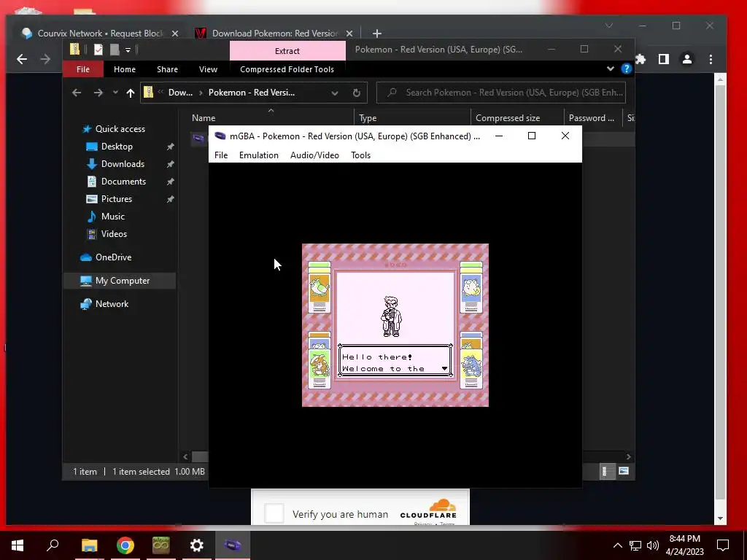The width and height of the screenshot is (747, 560).
Task: Click Properties quick access toolbar icon
Action: click(98, 50)
